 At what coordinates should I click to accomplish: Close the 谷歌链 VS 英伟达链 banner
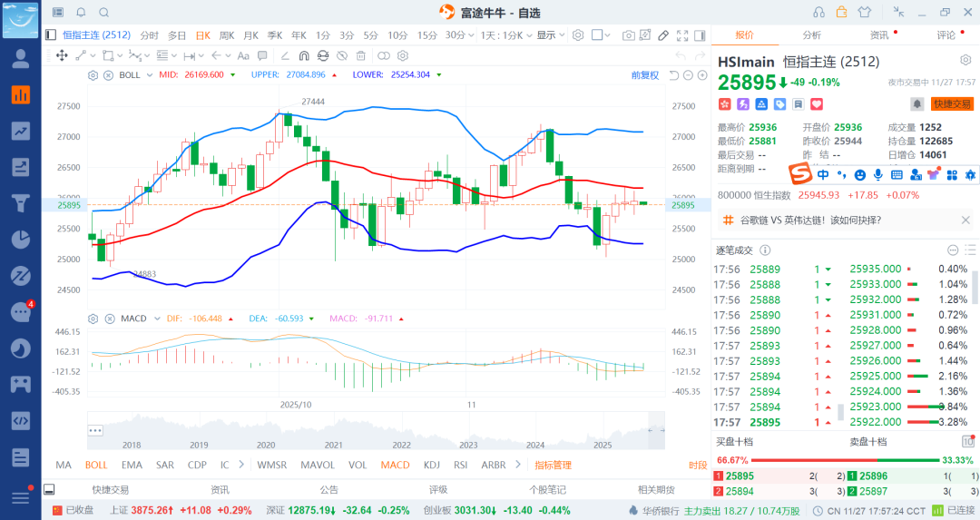965,220
